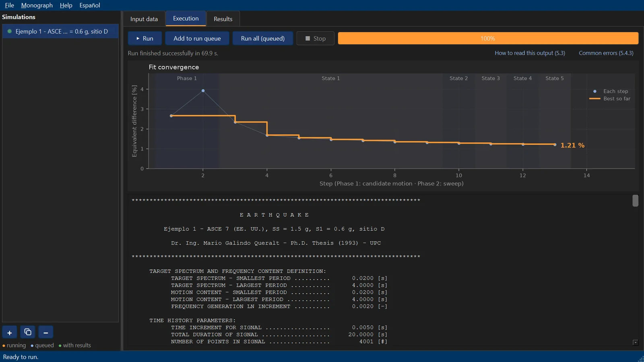Click the Each step legend entry
The image size is (644, 362).
(611, 91)
